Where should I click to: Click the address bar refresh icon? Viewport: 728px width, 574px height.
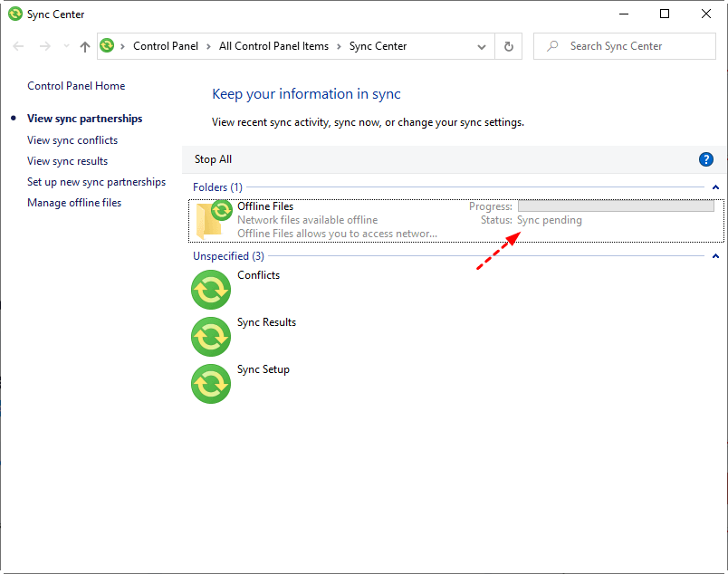coord(508,46)
